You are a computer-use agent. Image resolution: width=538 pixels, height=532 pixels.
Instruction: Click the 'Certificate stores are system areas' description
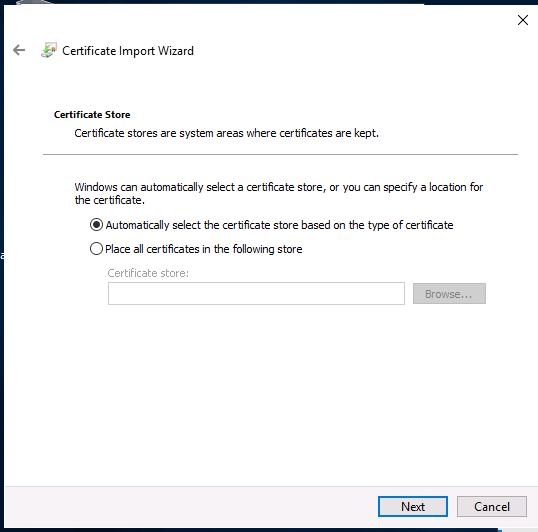point(226,133)
